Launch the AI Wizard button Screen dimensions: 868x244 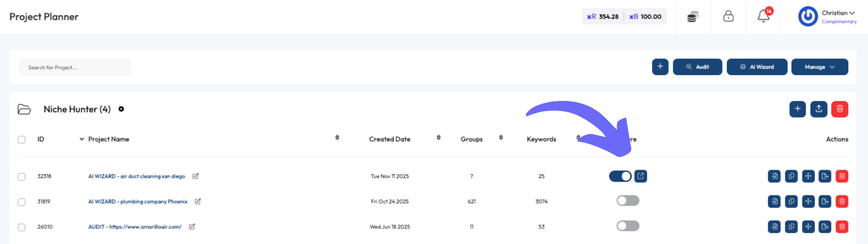[757, 67]
